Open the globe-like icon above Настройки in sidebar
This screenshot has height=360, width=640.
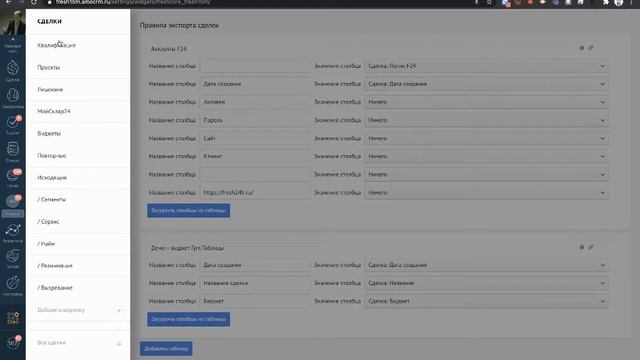pyautogui.click(x=13, y=256)
